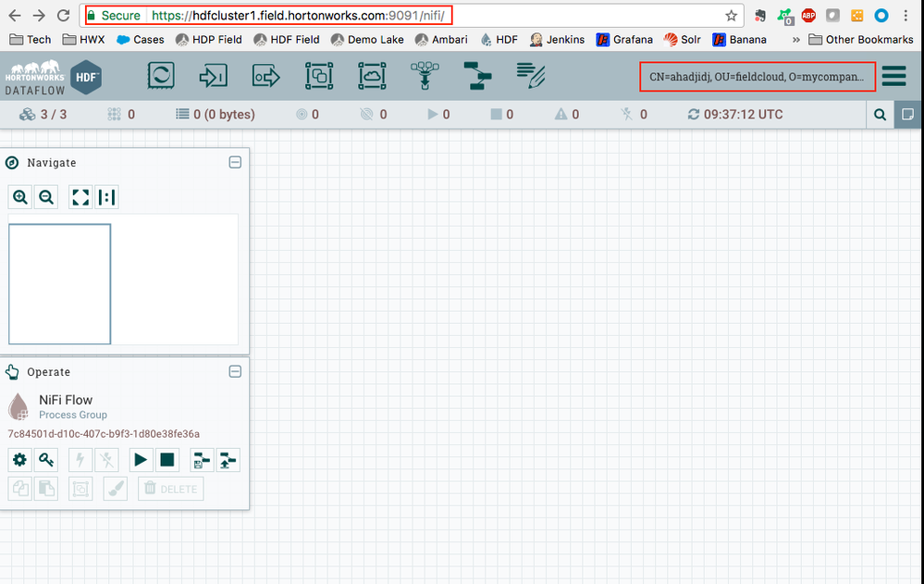The width and height of the screenshot is (924, 584).
Task: Select the Output Port toolbar icon
Action: pos(266,76)
